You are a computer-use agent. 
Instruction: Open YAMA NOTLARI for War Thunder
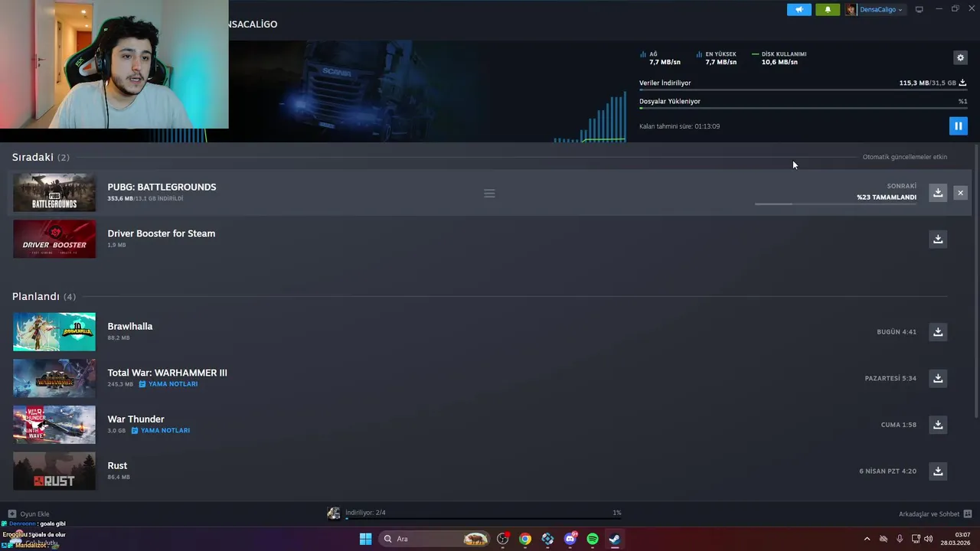click(161, 431)
